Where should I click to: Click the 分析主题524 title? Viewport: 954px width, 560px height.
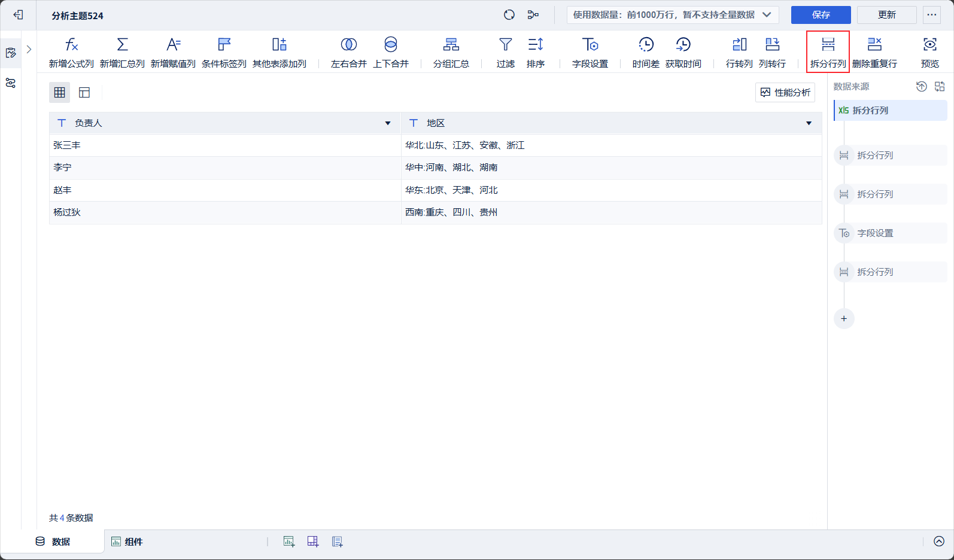point(77,16)
